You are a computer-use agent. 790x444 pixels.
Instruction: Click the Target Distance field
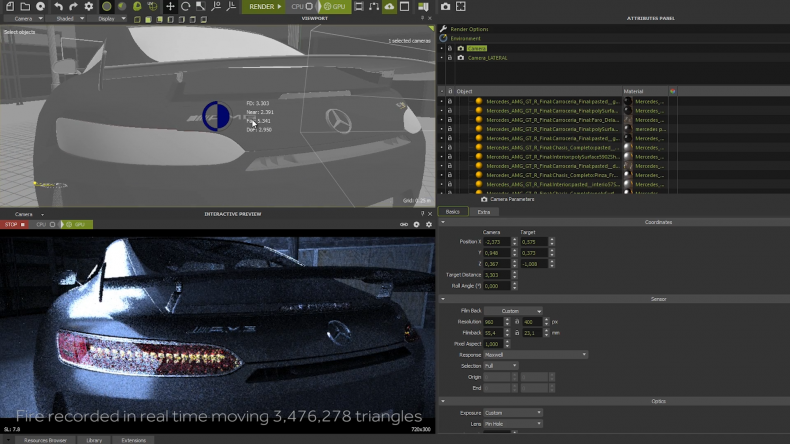pyautogui.click(x=497, y=275)
